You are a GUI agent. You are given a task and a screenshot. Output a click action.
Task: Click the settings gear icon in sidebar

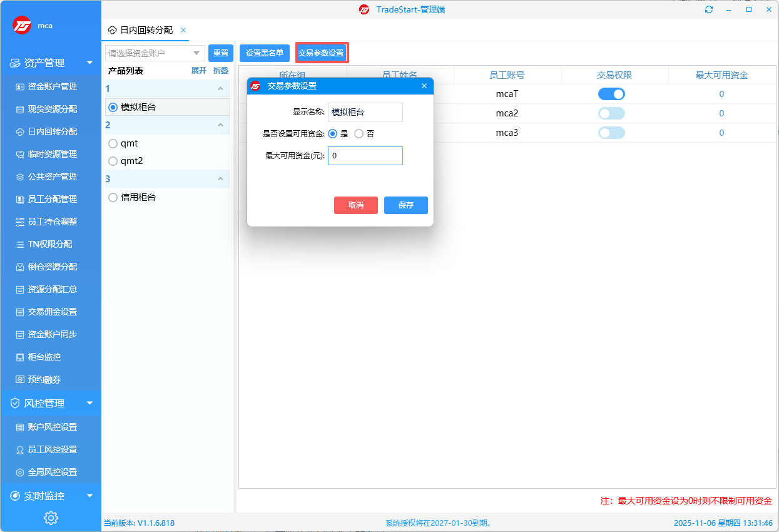click(x=51, y=518)
